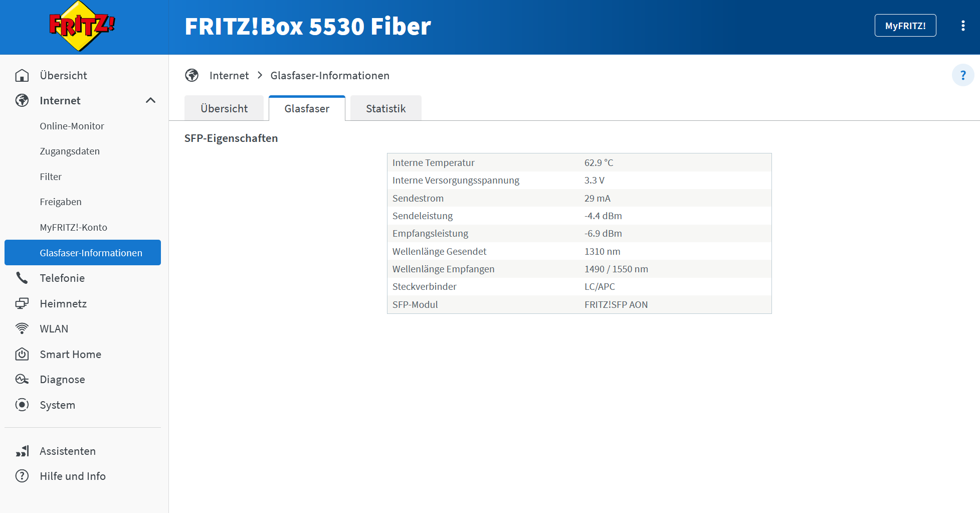This screenshot has height=513, width=980.
Task: Click the LC/APC connector value
Action: pyautogui.click(x=600, y=286)
